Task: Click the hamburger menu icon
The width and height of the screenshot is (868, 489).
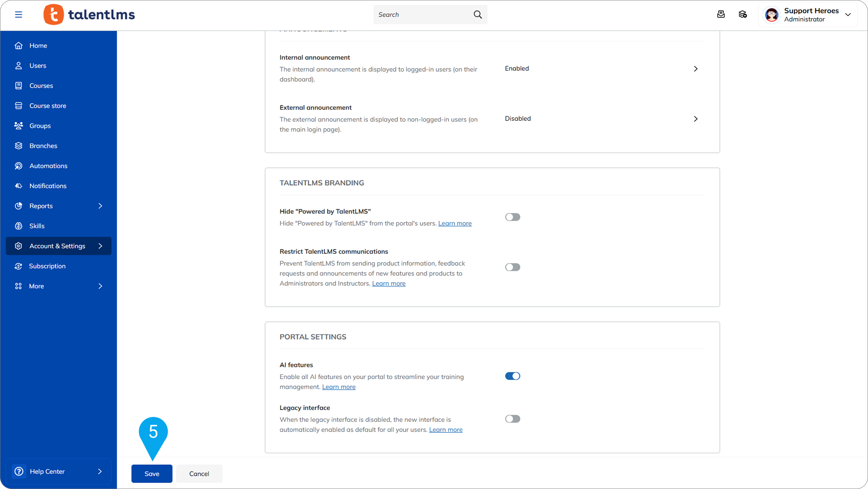Action: pyautogui.click(x=18, y=14)
